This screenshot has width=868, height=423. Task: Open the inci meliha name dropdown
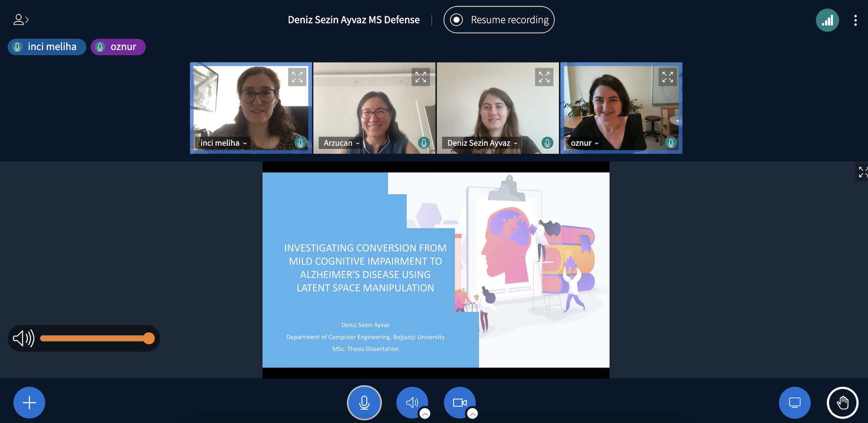[x=223, y=143]
